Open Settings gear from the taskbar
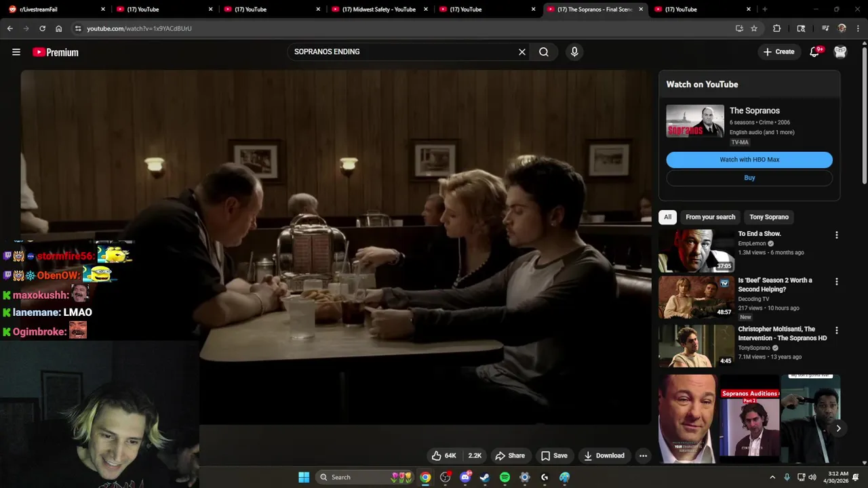This screenshot has width=868, height=488. coord(524,477)
